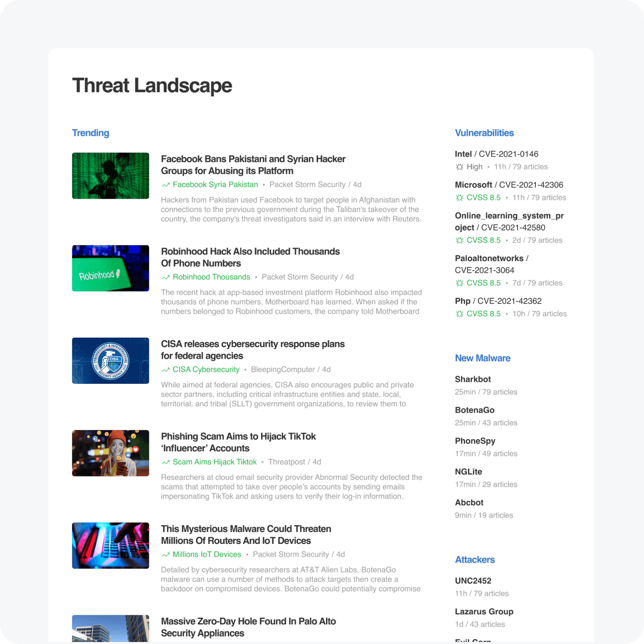
Task: Click Packet Storm Security source on Robinhood article
Action: point(300,277)
